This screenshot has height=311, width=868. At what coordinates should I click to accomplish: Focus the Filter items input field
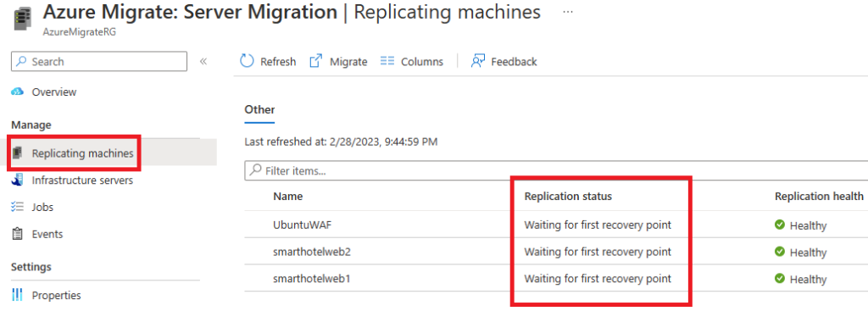pyautogui.click(x=556, y=170)
